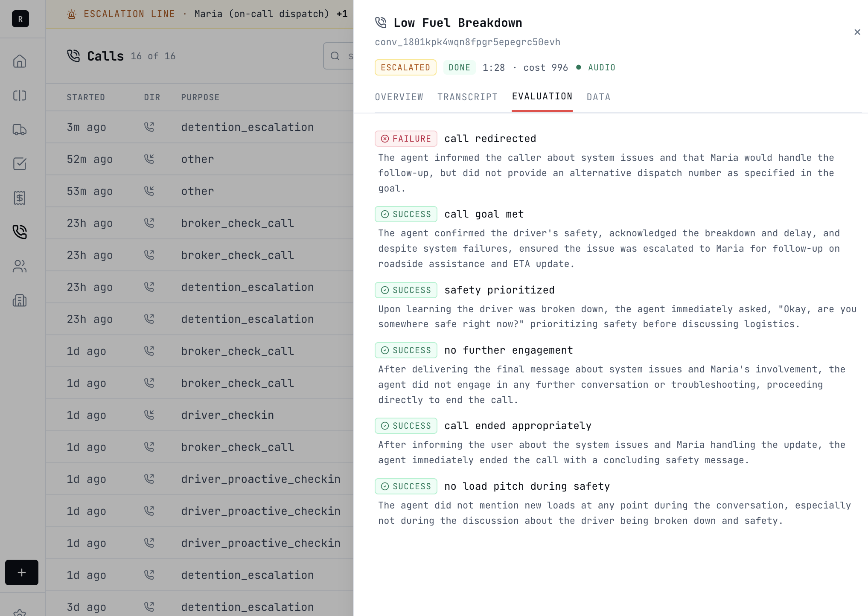Open the people contacts sidebar icon
Screen dimensions: 868x616
[x=20, y=266]
